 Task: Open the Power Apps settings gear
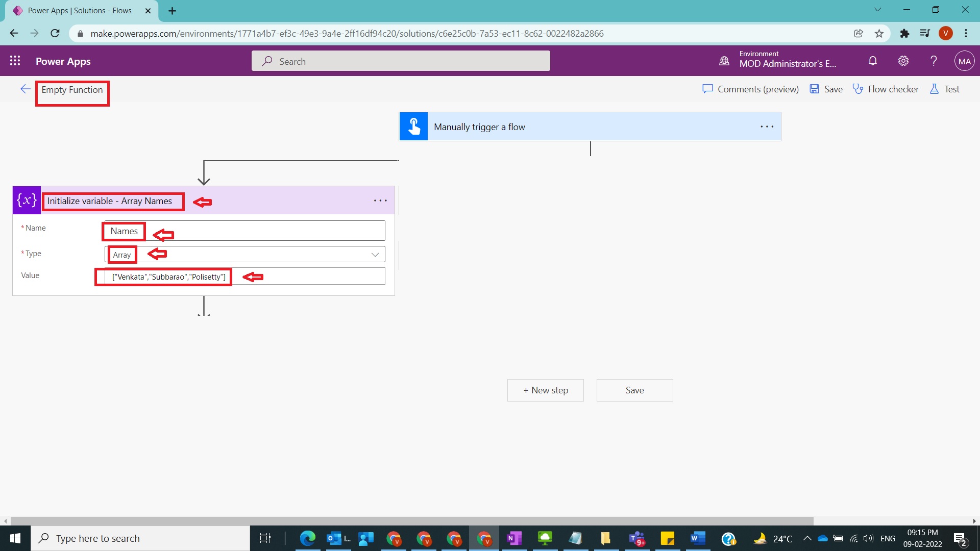click(x=903, y=60)
